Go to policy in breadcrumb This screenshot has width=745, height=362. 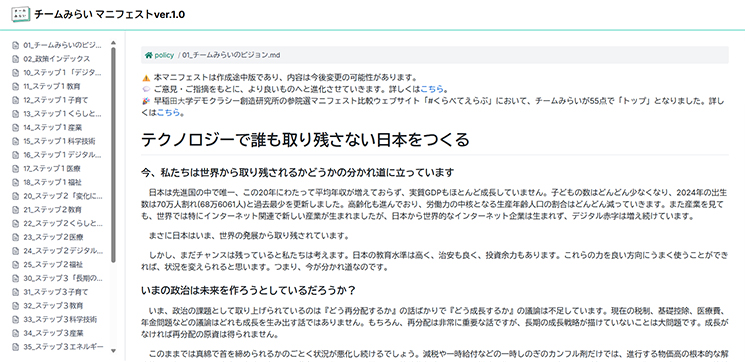click(x=164, y=55)
